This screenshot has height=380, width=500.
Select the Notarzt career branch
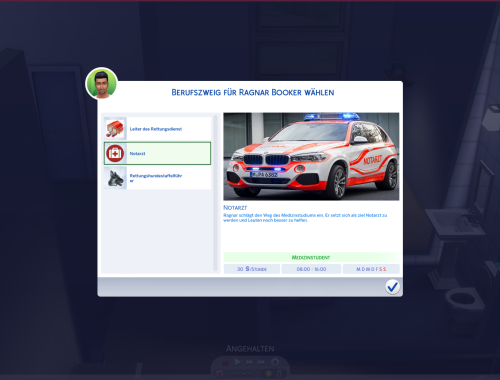157,153
